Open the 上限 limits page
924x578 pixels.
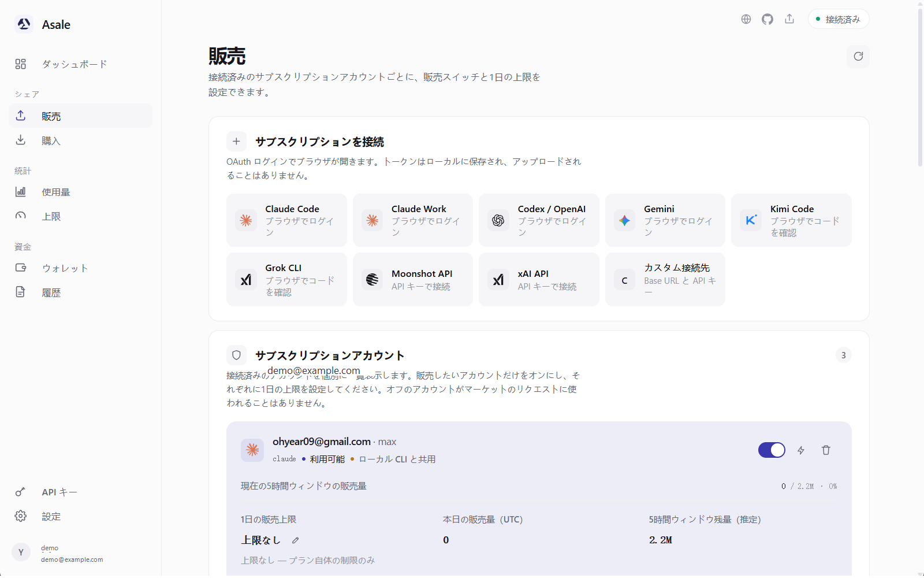[80, 216]
